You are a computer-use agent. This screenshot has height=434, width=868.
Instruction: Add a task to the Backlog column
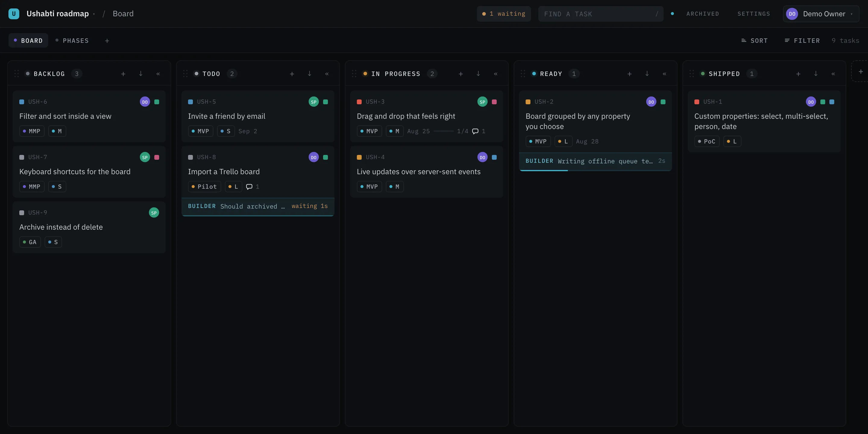[123, 74]
